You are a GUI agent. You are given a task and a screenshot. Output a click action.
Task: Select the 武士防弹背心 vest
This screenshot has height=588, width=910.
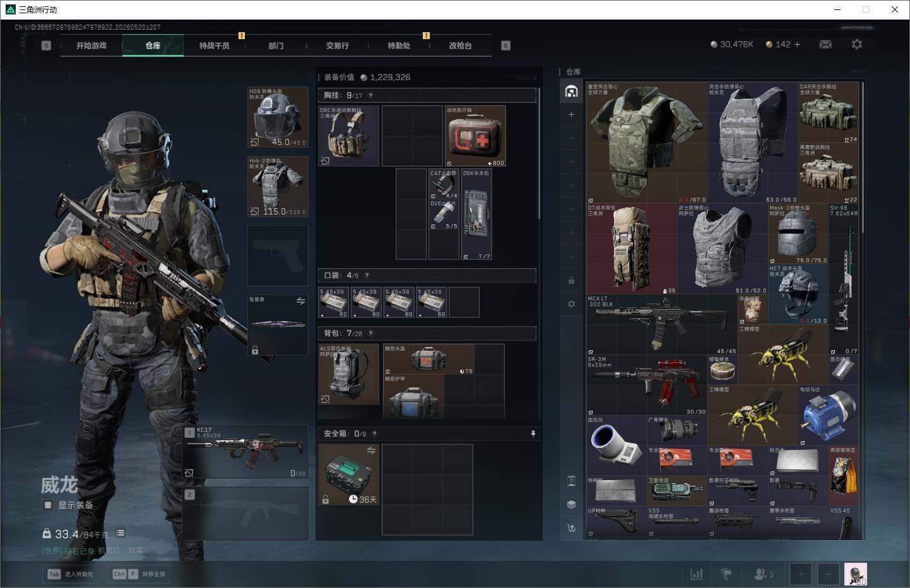click(x=723, y=249)
